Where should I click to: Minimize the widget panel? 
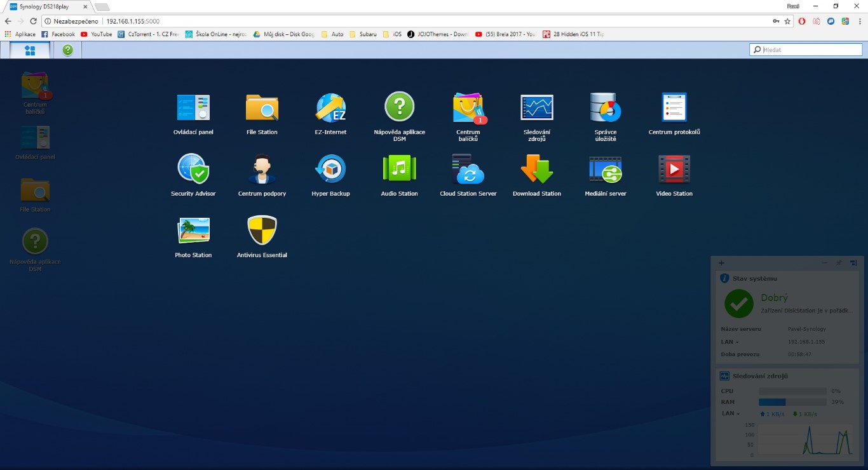pos(824,263)
